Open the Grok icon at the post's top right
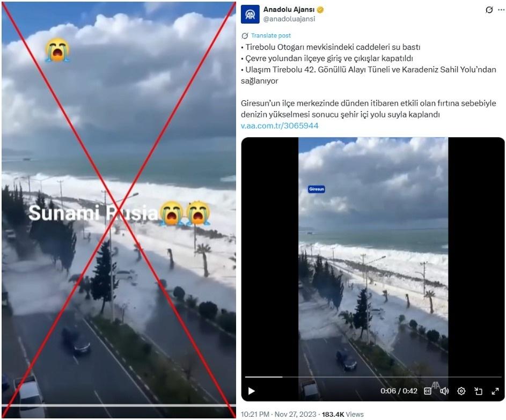The height and width of the screenshot is (420, 506). pos(489,10)
